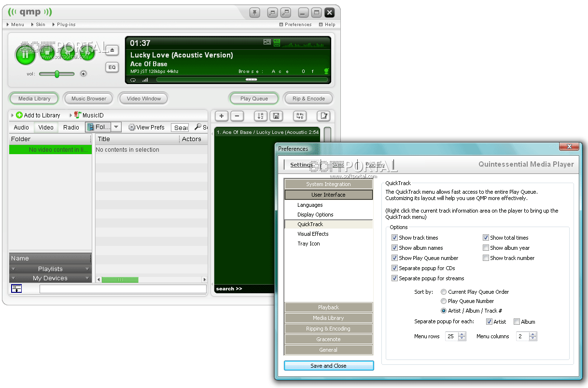588x388 pixels.
Task: Uncheck Show total times
Action: (486, 238)
